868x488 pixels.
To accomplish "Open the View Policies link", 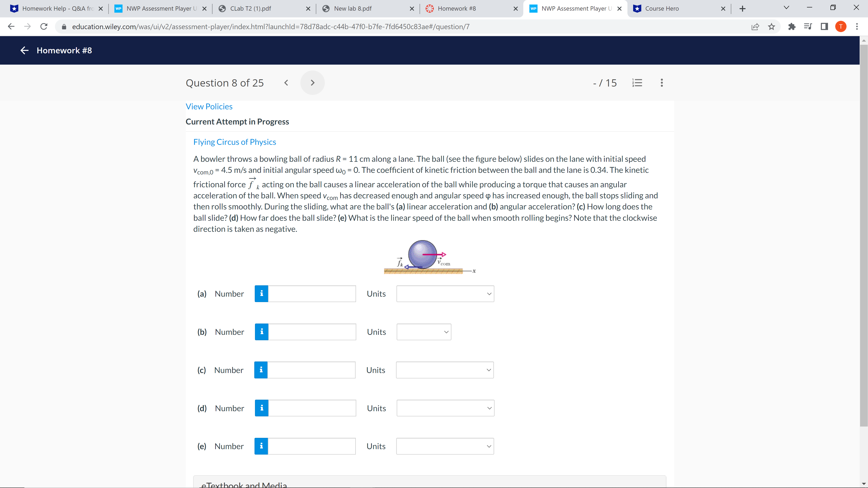I will [x=209, y=106].
